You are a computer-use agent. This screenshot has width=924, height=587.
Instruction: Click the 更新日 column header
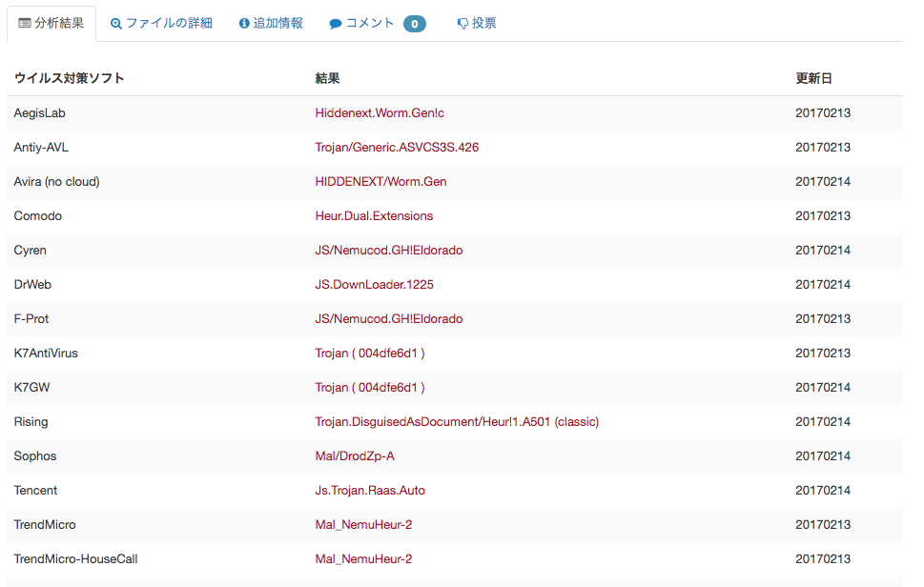pyautogui.click(x=813, y=78)
